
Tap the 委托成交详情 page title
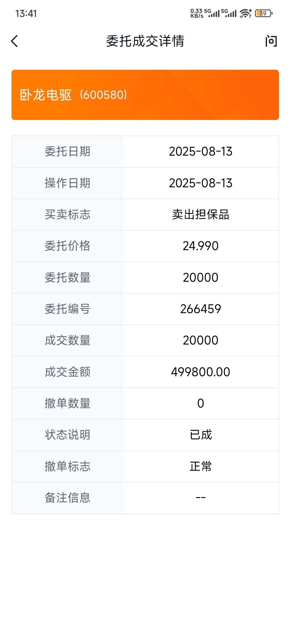click(x=145, y=41)
